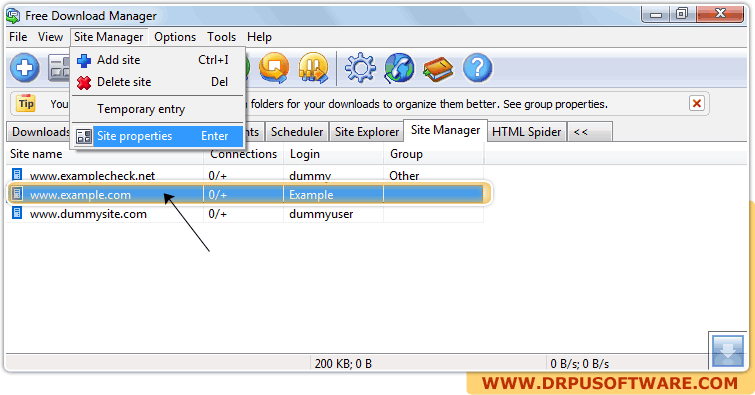Click site icon beside www.example.com
755x395 pixels.
(17, 194)
